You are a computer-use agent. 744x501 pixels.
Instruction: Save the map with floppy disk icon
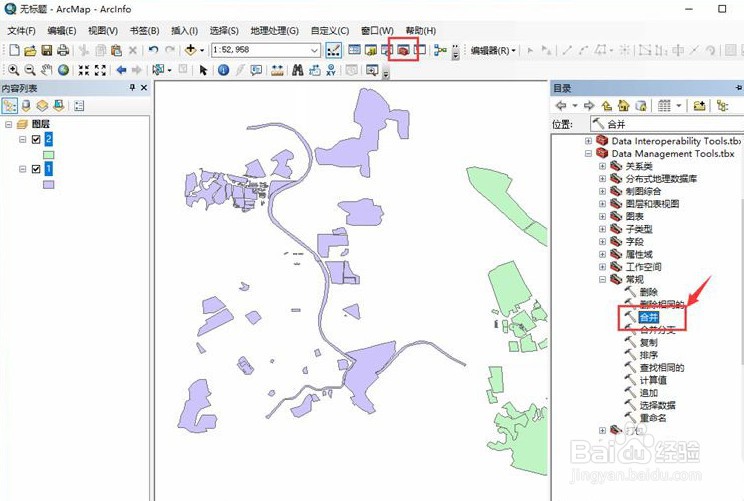[x=46, y=50]
